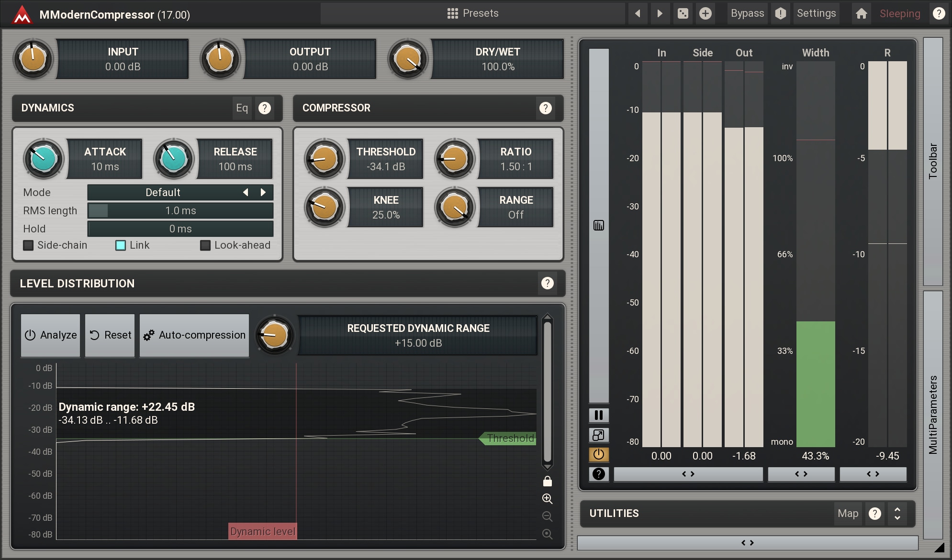Image resolution: width=952 pixels, height=560 pixels.
Task: Click the panic exclamation icon
Action: pyautogui.click(x=780, y=13)
